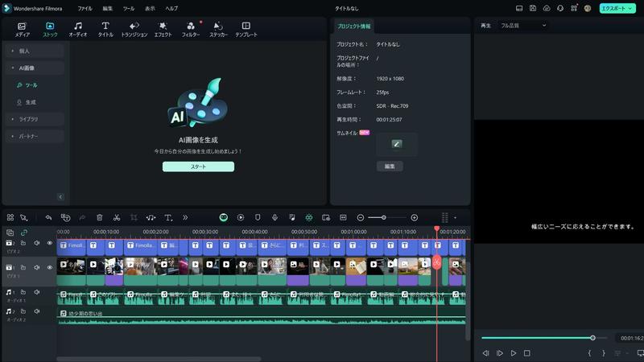Mute the ビデオ 2 track speaker
The width and height of the screenshot is (644, 362).
pos(36,243)
